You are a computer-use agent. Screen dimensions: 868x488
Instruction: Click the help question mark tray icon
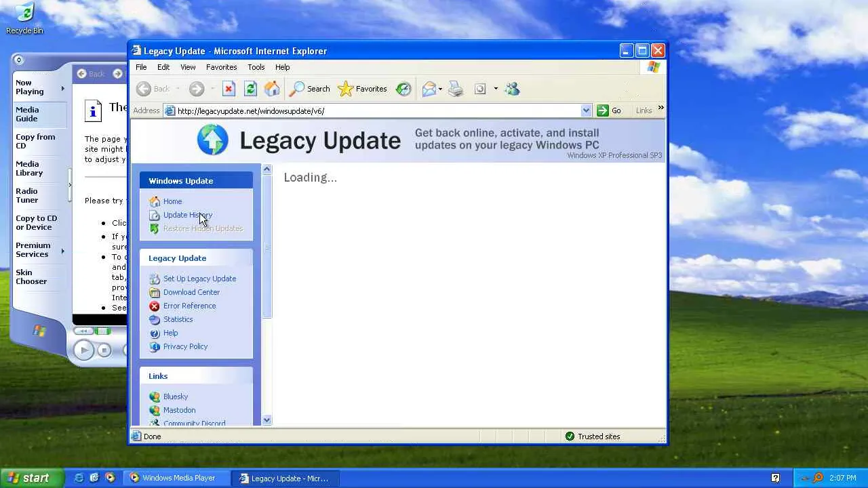point(776,478)
